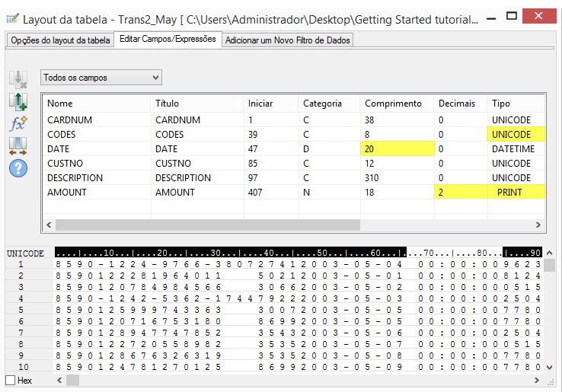Enable the Hex checkbox

[x=10, y=380]
